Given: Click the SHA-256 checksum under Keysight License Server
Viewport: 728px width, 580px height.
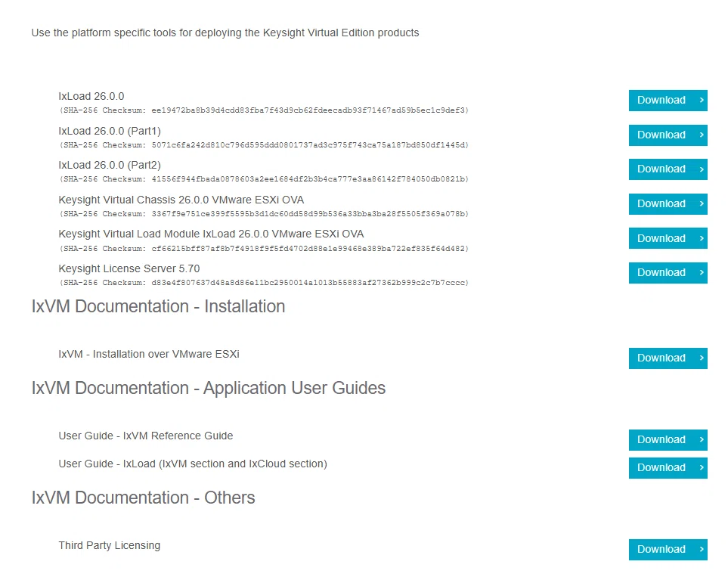Looking at the screenshot, I should 264,282.
